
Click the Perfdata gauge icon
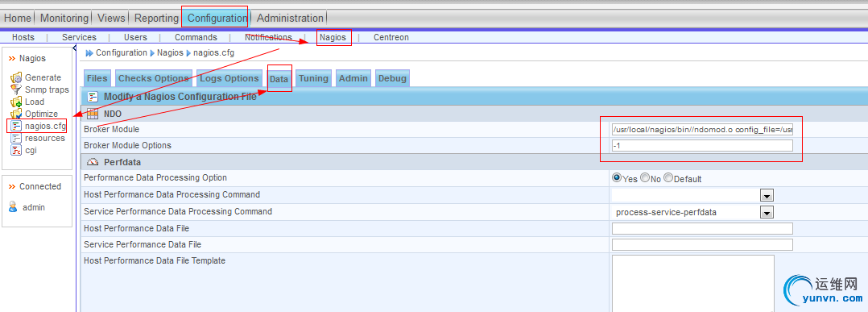tap(93, 162)
